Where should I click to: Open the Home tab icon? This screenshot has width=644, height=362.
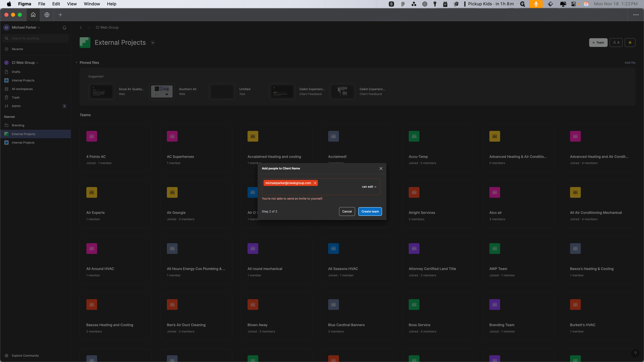33,15
